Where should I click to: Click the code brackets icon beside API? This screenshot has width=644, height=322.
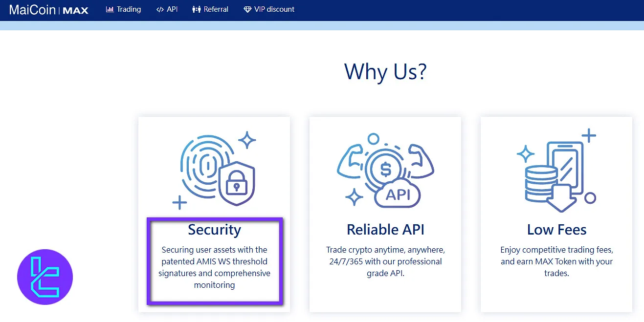[x=160, y=9]
